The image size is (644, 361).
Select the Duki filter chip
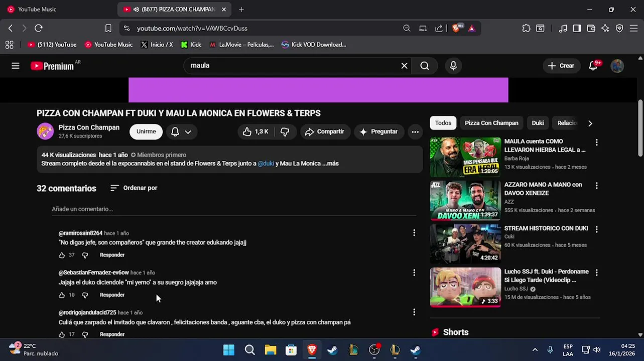point(538,123)
